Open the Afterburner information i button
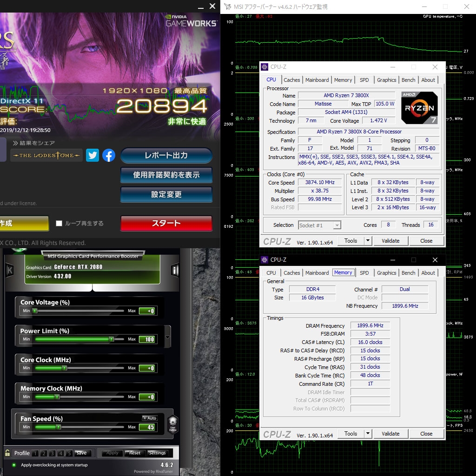 pyautogui.click(x=175, y=270)
